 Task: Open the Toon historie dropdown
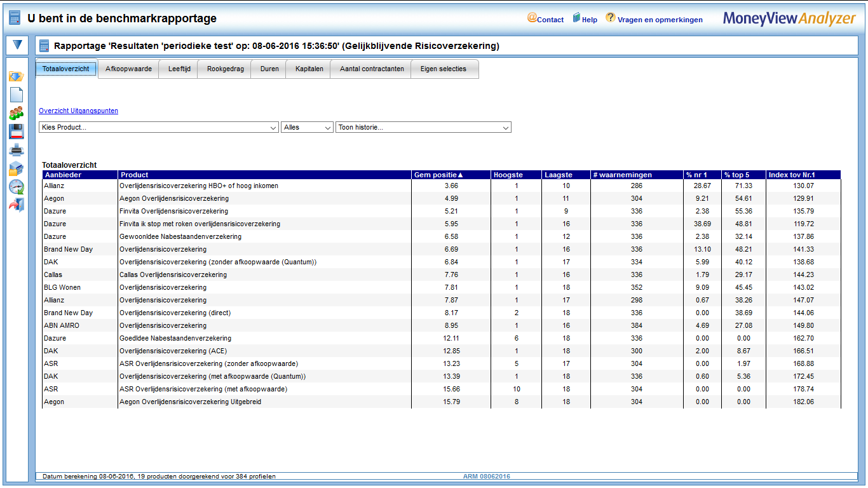[423, 127]
